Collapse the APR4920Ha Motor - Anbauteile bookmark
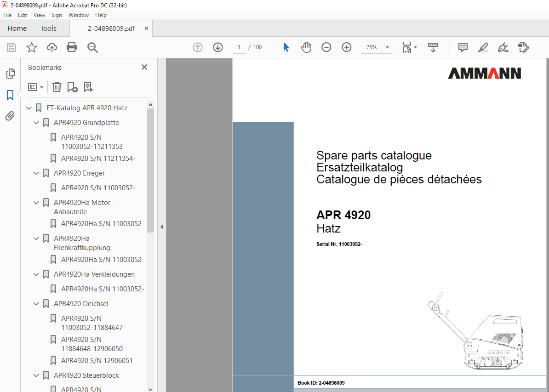Screen dimensions: 549x392 tap(36, 203)
